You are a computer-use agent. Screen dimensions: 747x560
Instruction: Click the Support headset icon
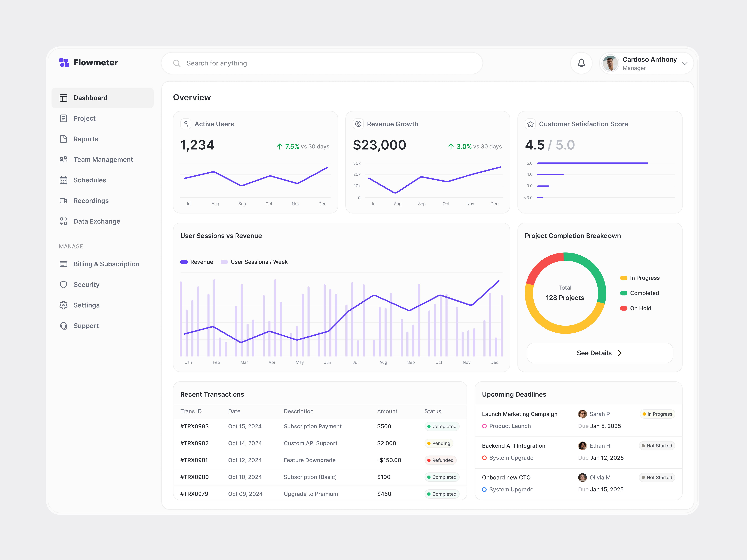tap(64, 325)
